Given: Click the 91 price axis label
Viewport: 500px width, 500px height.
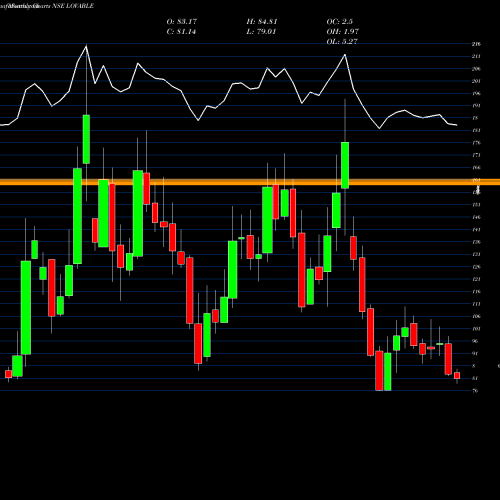Looking at the screenshot, I should click(475, 353).
